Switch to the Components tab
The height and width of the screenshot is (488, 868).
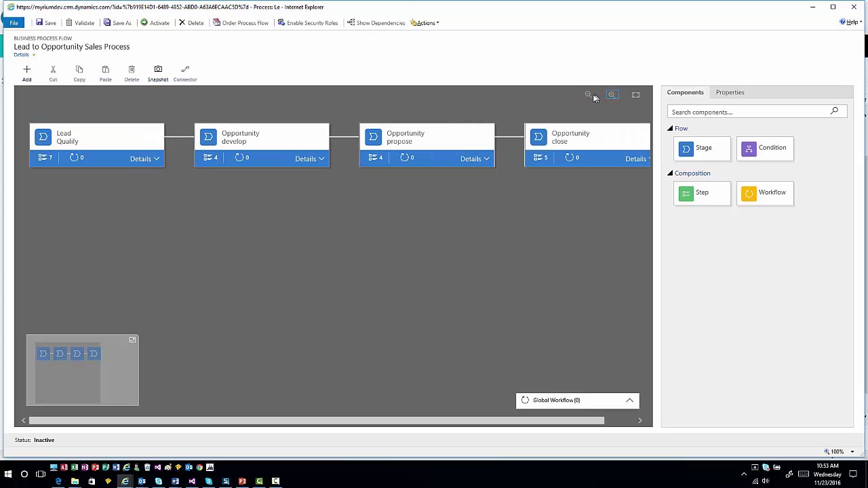pyautogui.click(x=685, y=92)
